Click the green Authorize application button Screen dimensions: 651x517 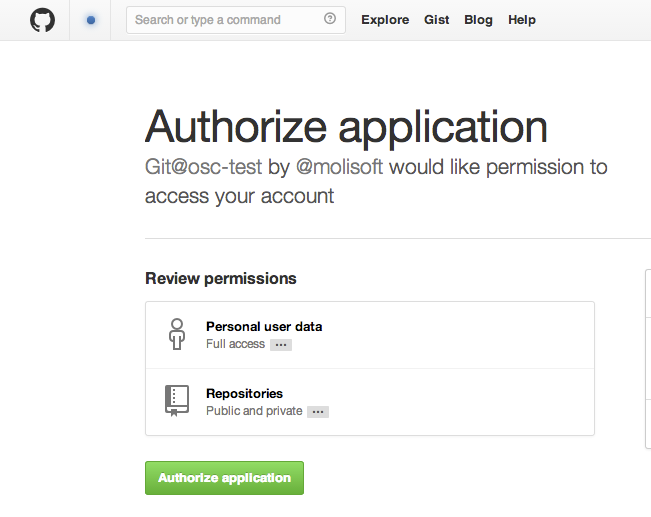(x=224, y=478)
